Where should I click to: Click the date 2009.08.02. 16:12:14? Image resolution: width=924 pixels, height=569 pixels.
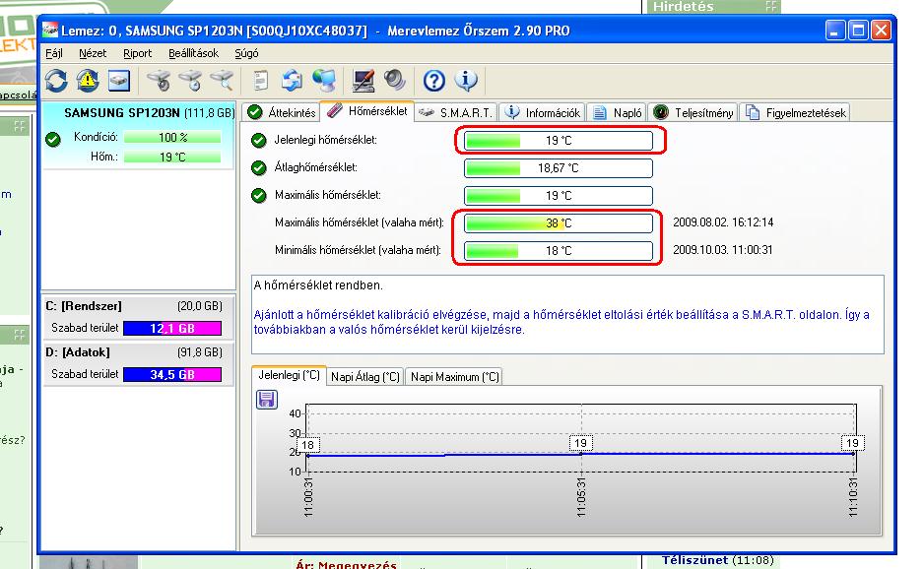pyautogui.click(x=723, y=222)
